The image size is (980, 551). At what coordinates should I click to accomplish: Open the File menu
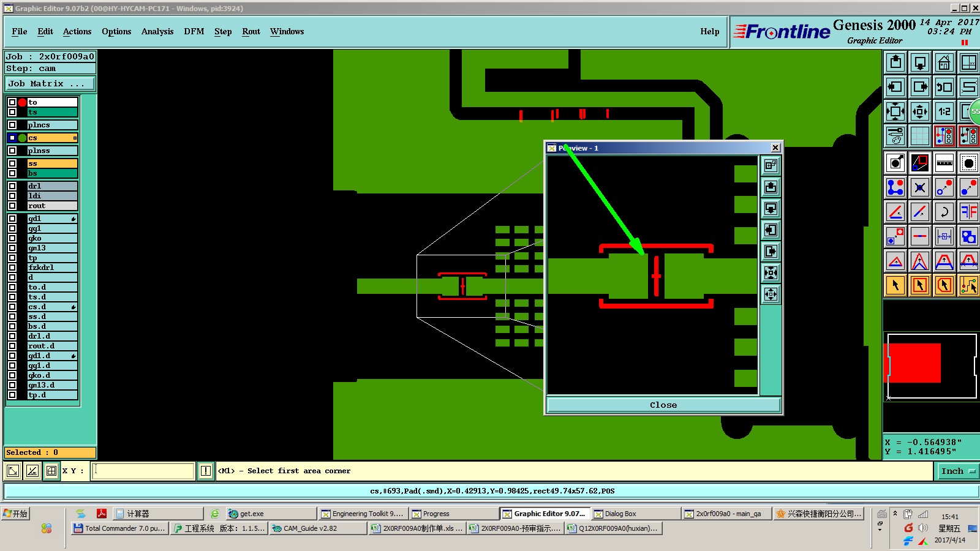[x=20, y=31]
